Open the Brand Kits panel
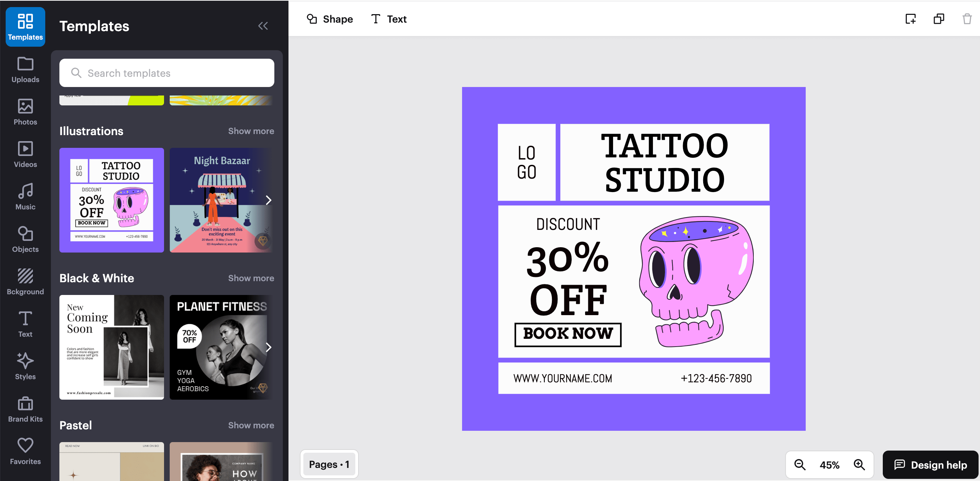This screenshot has height=481, width=980. click(25, 409)
